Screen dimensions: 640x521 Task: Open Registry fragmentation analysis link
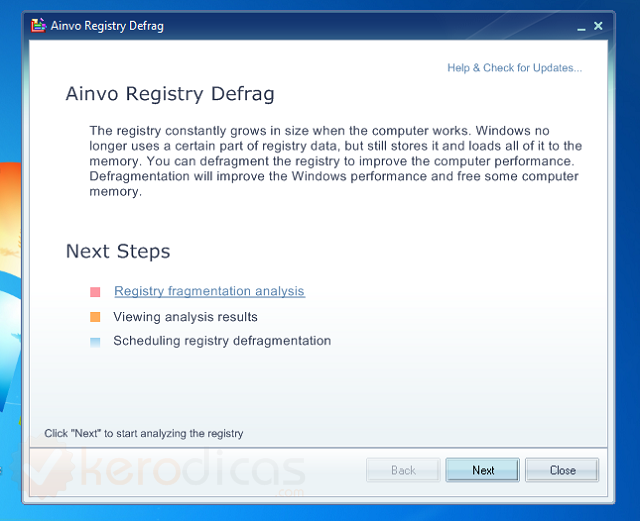pos(209,291)
